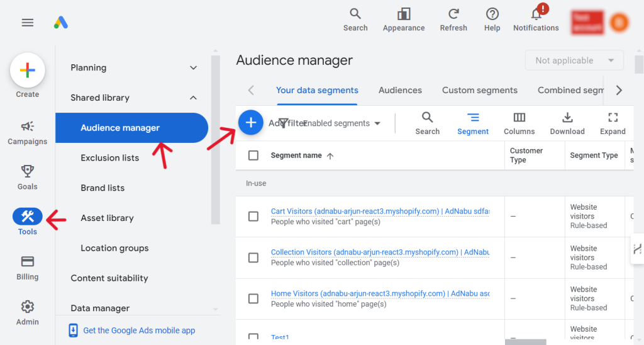This screenshot has width=644, height=345.
Task: Select the Tools icon
Action: tap(28, 217)
